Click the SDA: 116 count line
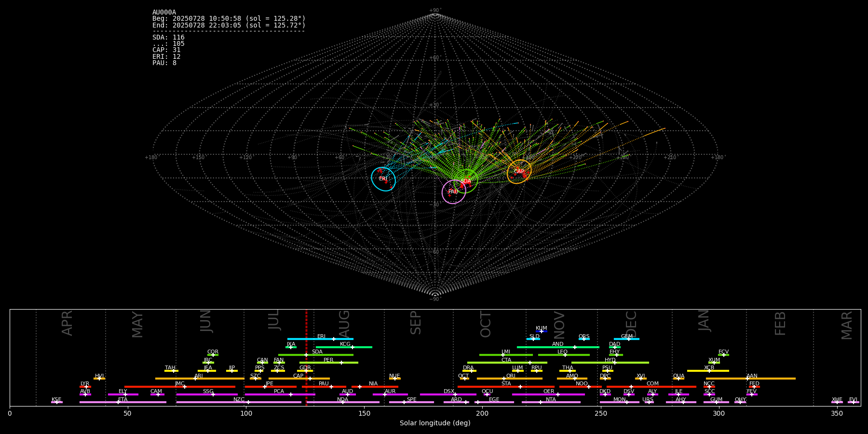This screenshot has height=434, width=868. (x=168, y=38)
